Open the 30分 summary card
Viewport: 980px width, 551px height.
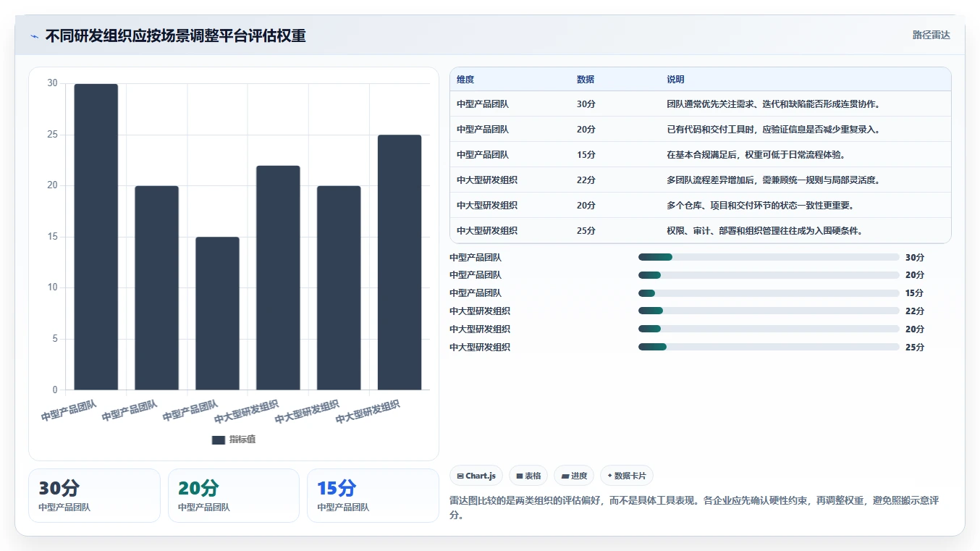95,495
